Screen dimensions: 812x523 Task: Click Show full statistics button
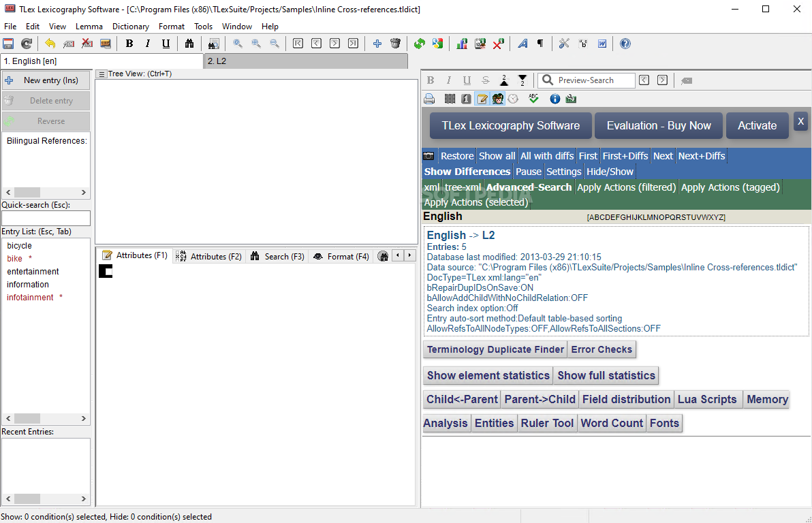(x=606, y=375)
